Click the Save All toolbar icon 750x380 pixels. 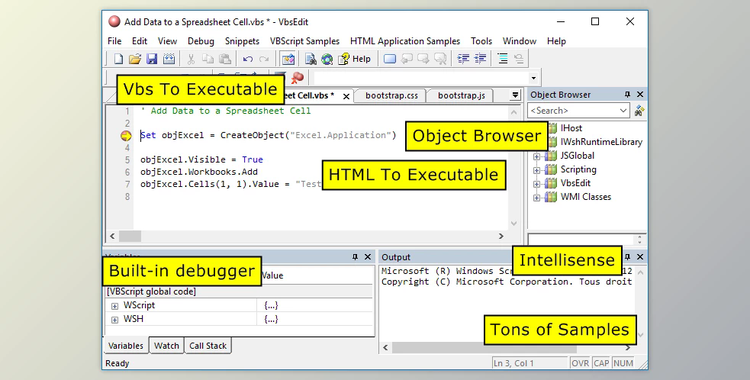tap(169, 59)
